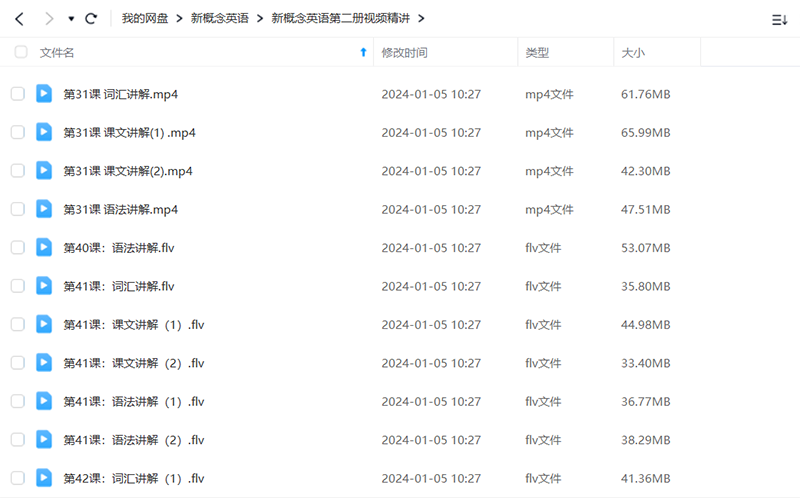Image resolution: width=800 pixels, height=498 pixels.
Task: Select file name 第40课：语法讲解.flv
Action: coord(119,248)
